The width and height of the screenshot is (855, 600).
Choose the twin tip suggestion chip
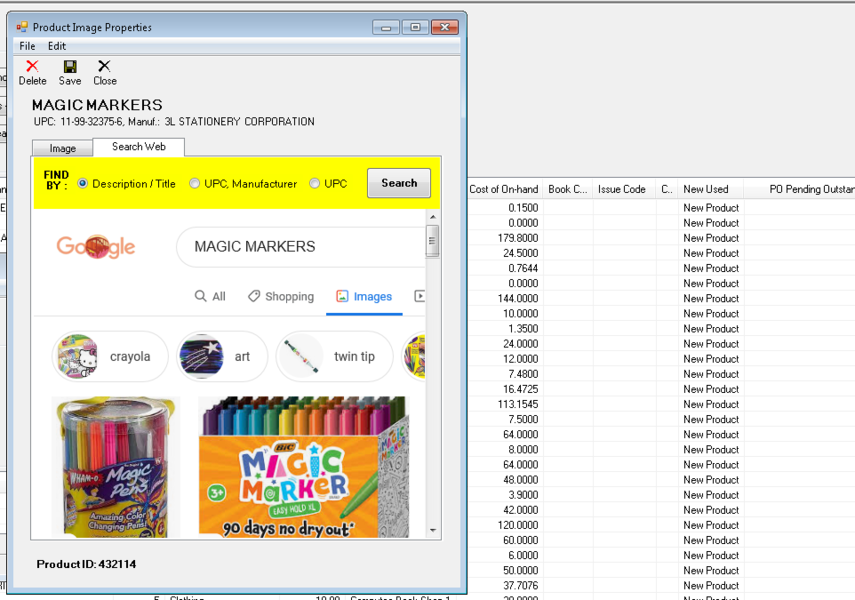(334, 356)
